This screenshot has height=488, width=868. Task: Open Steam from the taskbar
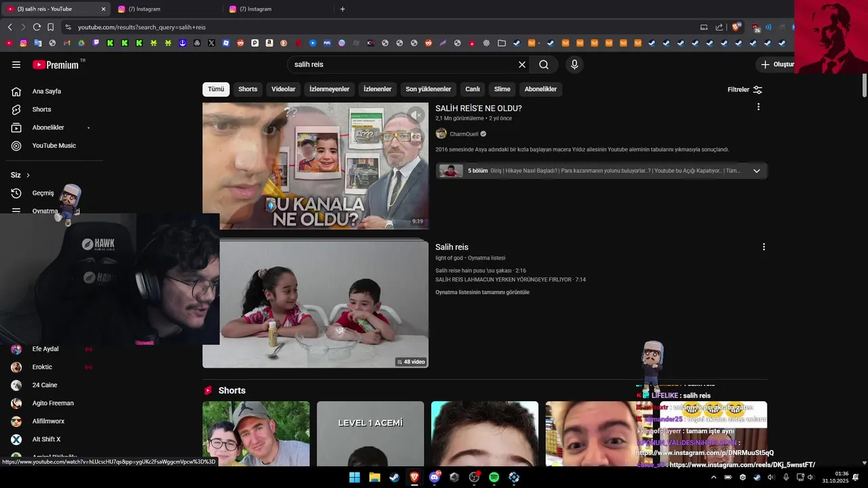point(394,477)
